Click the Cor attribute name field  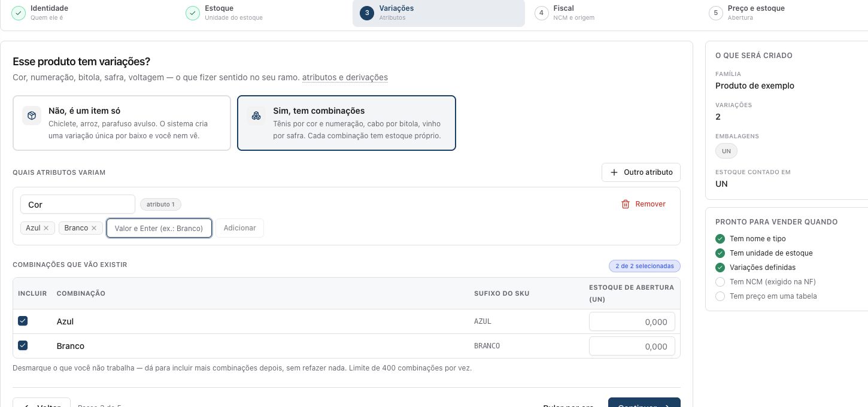[78, 204]
